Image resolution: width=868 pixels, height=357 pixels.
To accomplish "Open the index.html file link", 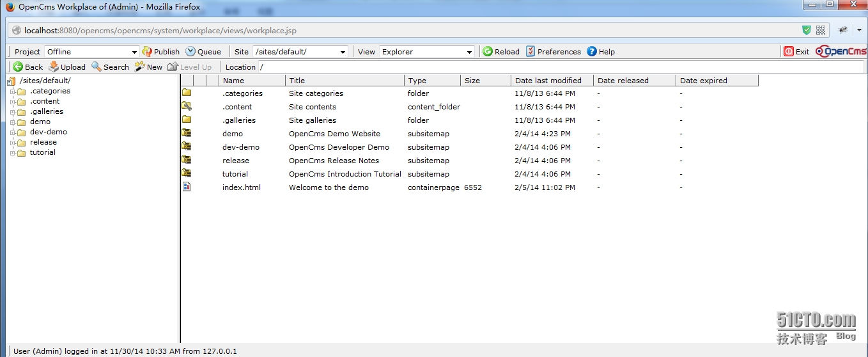I will pyautogui.click(x=242, y=187).
